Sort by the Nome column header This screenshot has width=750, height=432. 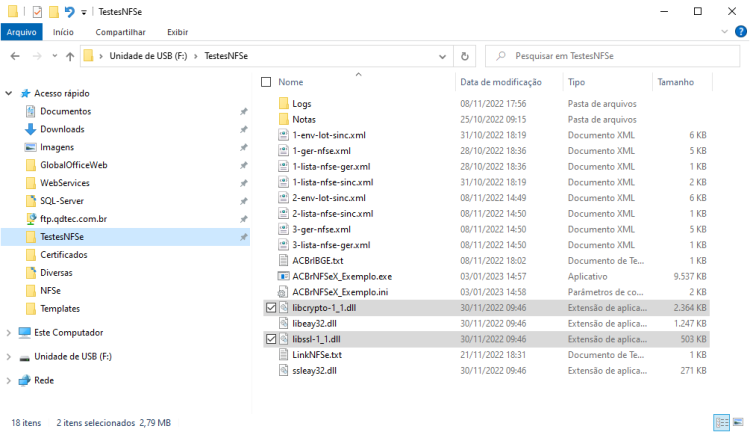click(x=291, y=82)
